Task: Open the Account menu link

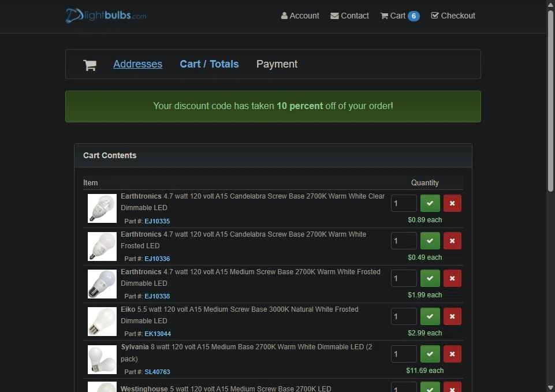Action: (x=300, y=16)
